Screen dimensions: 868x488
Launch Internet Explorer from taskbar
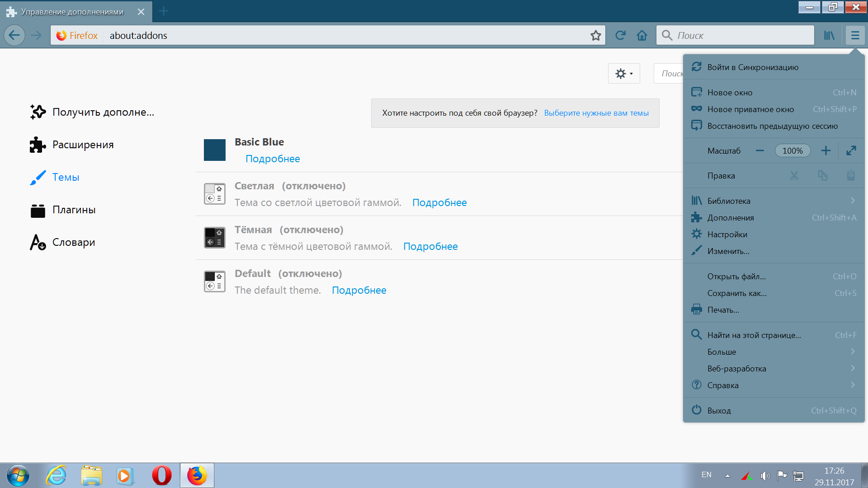57,475
